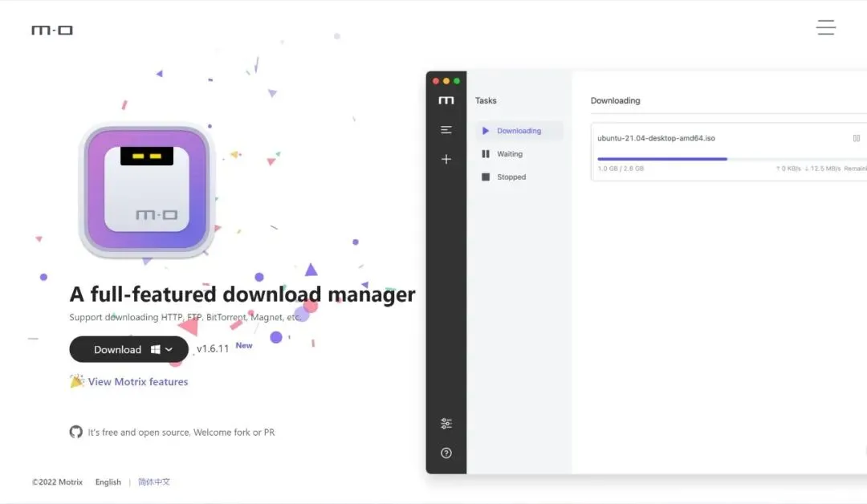This screenshot has height=504, width=867.
Task: Select the Waiting tasks tab
Action: [519, 154]
